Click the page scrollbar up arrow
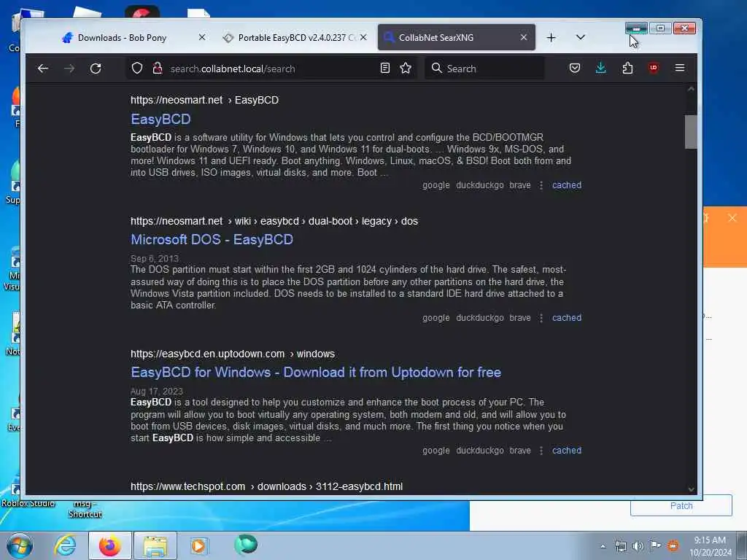Image resolution: width=747 pixels, height=560 pixels. [x=691, y=88]
